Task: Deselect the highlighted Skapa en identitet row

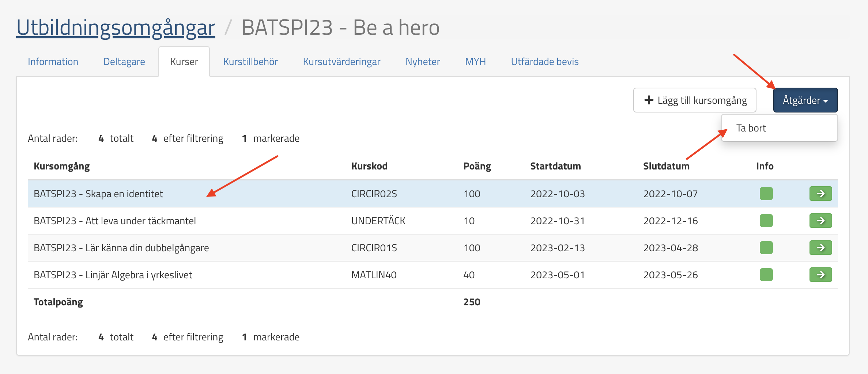Action: coord(98,194)
